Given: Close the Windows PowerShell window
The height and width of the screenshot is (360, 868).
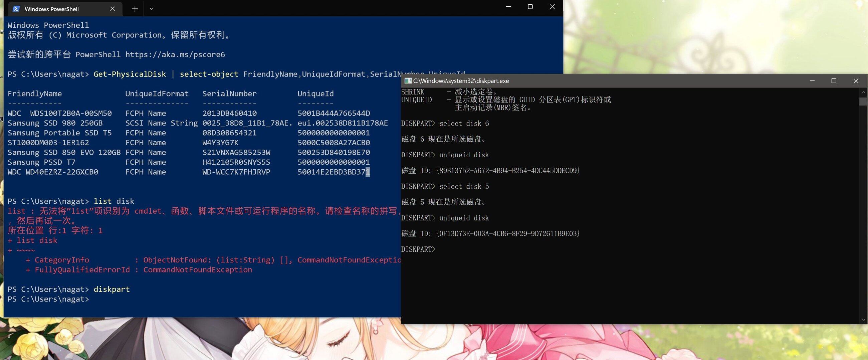Looking at the screenshot, I should [x=552, y=7].
